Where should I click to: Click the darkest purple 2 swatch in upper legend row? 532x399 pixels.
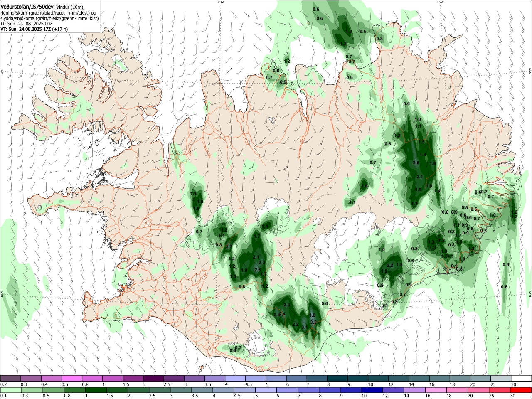153,379
